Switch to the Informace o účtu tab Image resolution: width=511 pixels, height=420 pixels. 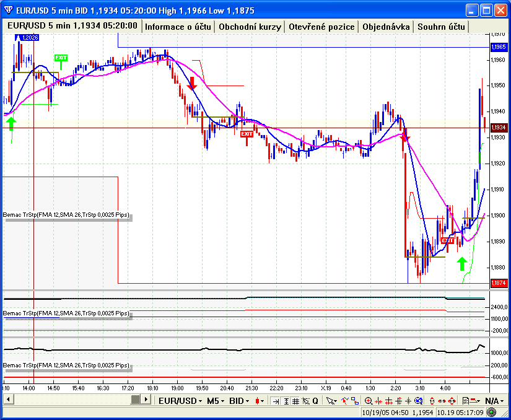tap(179, 27)
